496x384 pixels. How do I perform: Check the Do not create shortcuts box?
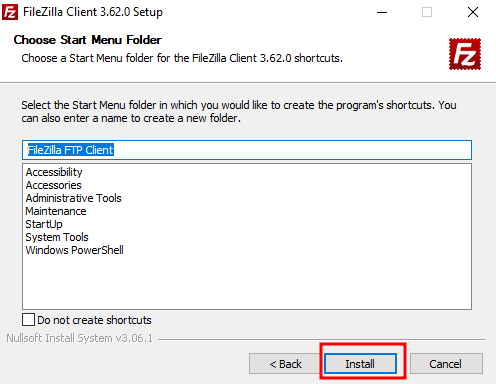(x=28, y=320)
